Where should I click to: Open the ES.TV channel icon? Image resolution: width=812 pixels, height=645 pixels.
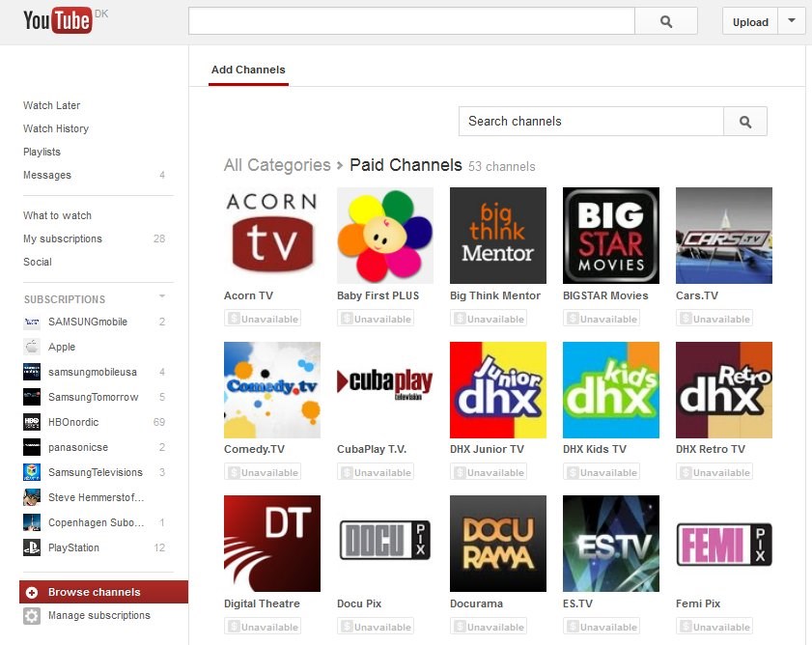coord(610,544)
